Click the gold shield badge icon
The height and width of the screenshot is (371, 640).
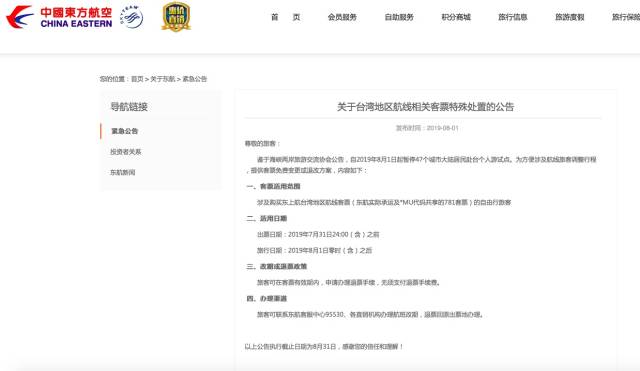coord(176,17)
